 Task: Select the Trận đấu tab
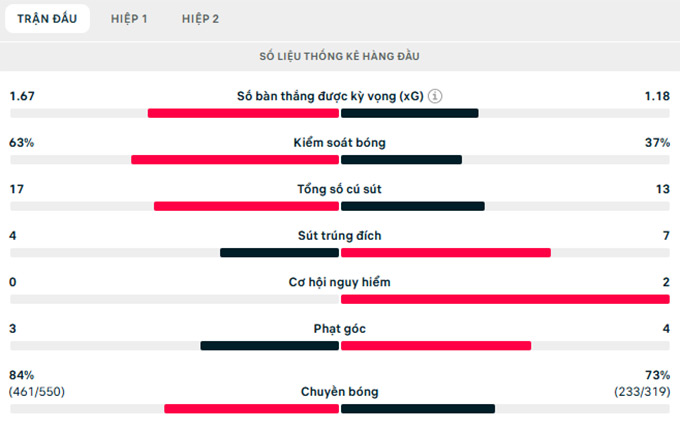point(46,19)
